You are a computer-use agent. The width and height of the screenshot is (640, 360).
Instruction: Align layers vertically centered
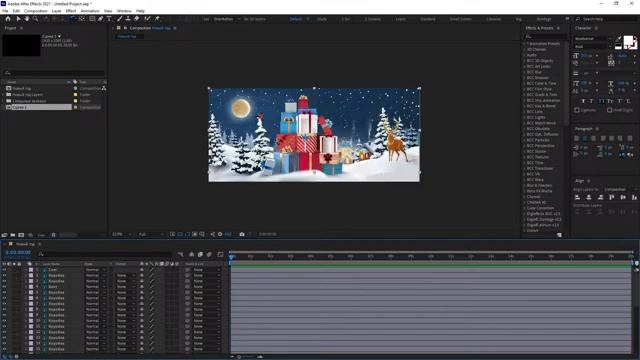click(623, 198)
